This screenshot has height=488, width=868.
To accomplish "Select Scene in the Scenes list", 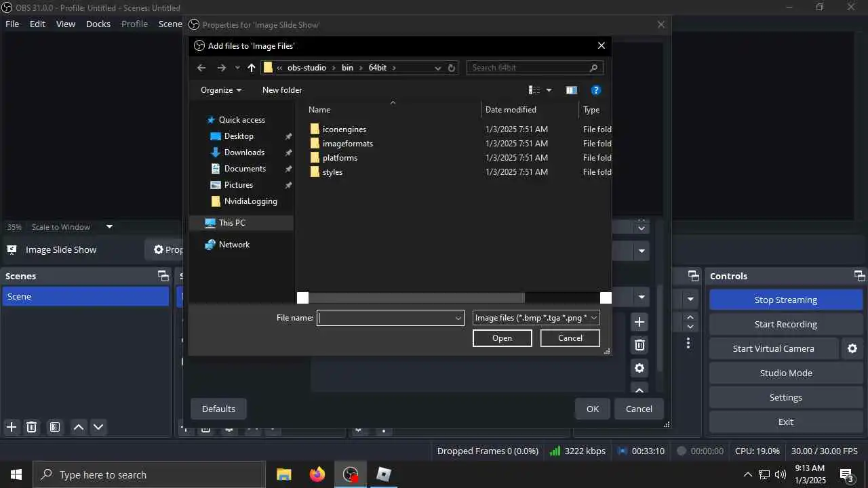I will click(x=85, y=296).
